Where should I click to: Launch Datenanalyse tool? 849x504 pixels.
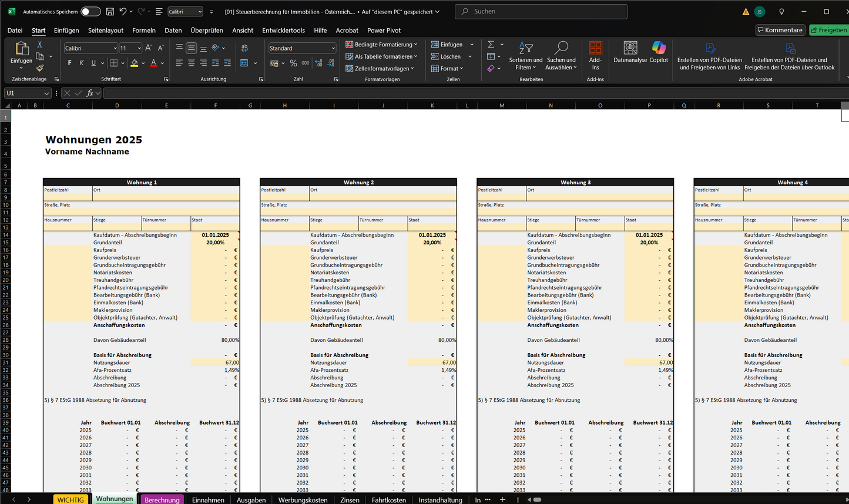click(630, 52)
